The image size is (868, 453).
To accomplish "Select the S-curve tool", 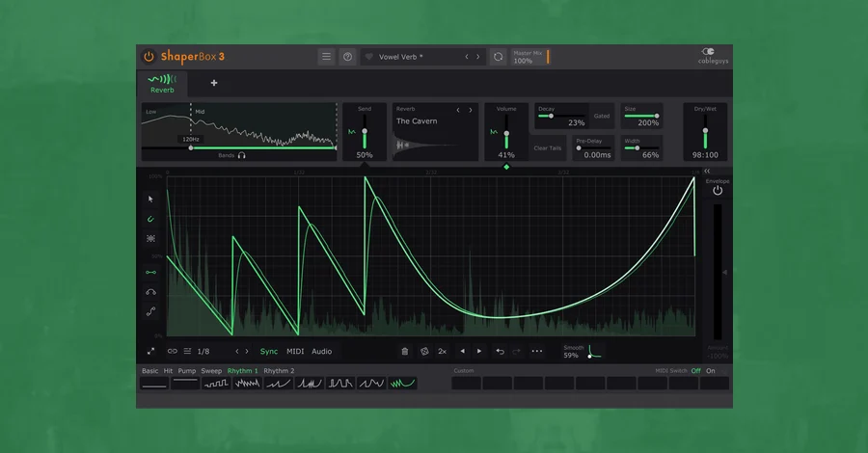I will point(150,311).
